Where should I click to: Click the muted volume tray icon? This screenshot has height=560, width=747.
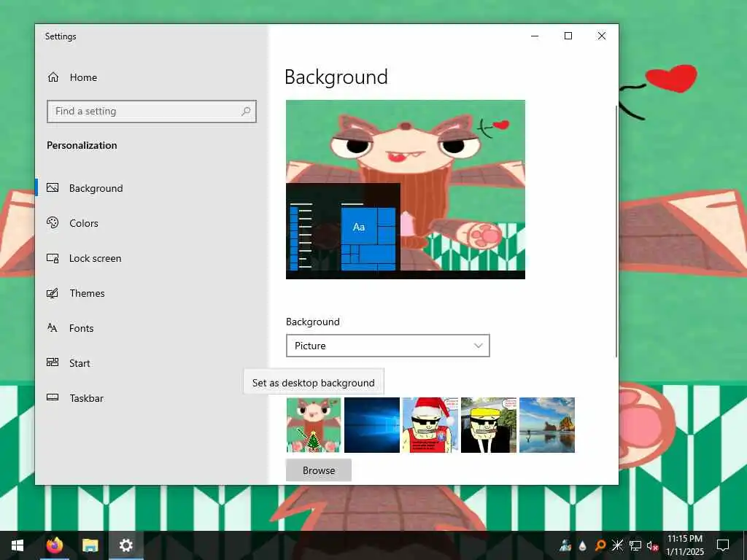652,545
